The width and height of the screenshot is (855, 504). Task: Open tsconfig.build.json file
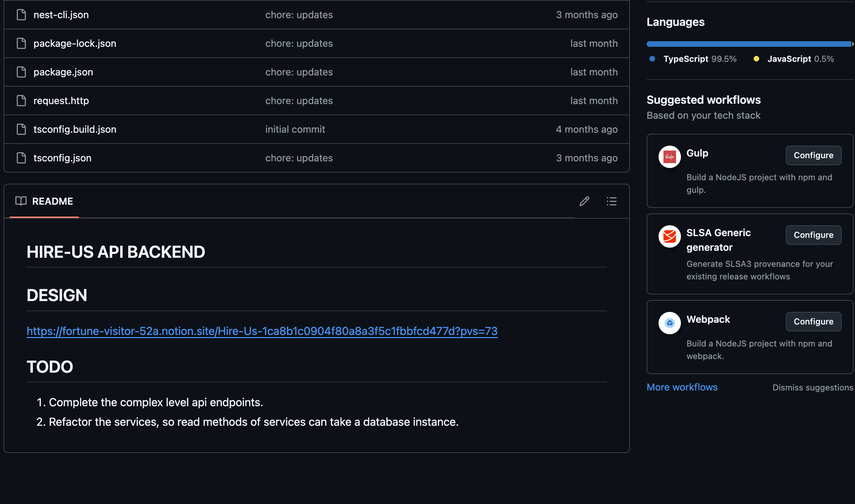pos(75,129)
